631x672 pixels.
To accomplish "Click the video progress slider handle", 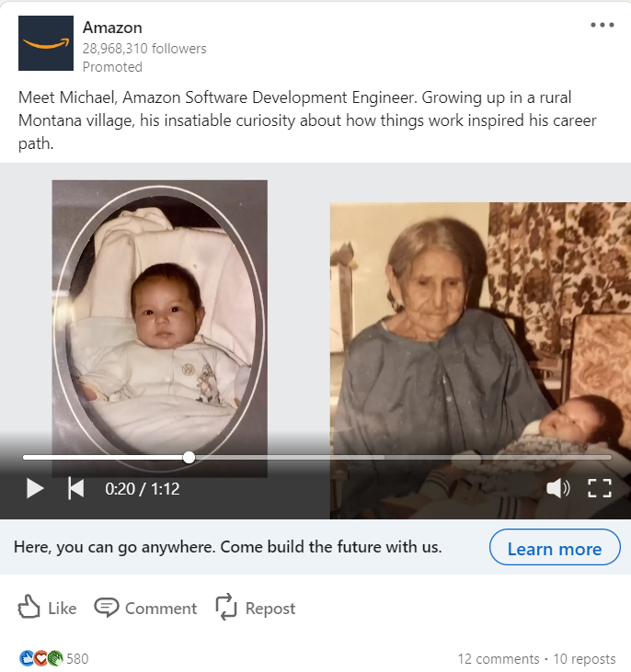I will 189,458.
